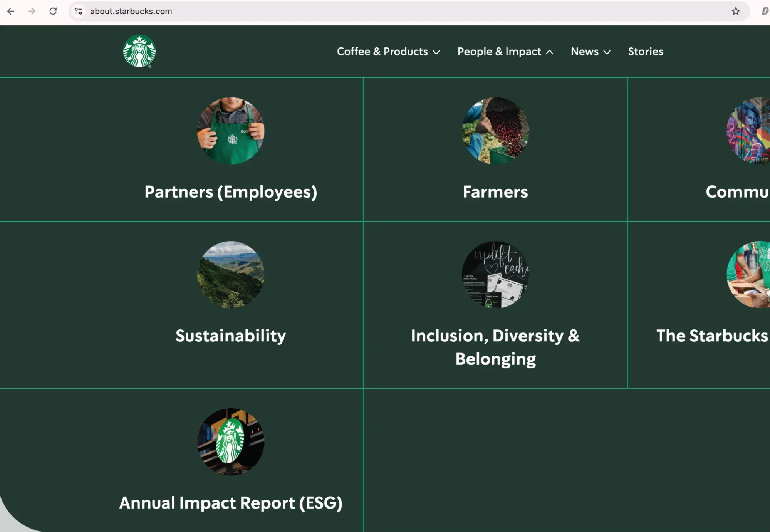Screen dimensions: 770x532
Task: Open the Stories page
Action: [646, 52]
